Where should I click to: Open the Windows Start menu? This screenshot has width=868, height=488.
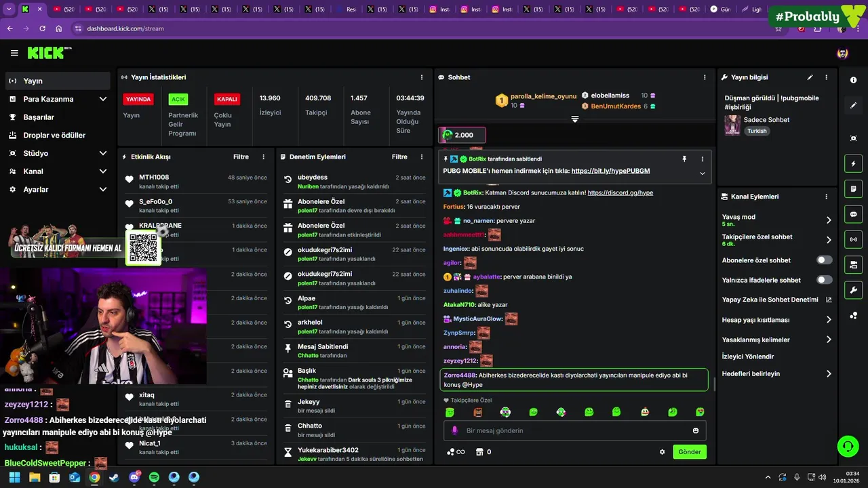pyautogui.click(x=14, y=477)
